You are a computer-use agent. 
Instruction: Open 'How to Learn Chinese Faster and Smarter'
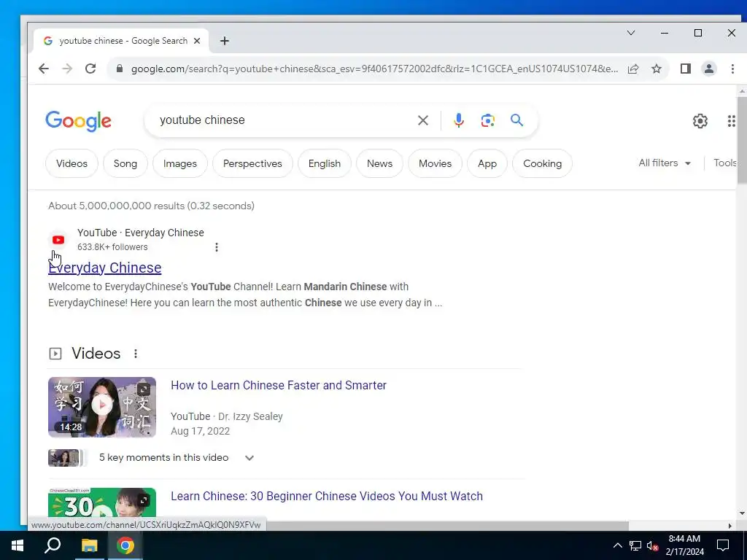[x=279, y=385]
